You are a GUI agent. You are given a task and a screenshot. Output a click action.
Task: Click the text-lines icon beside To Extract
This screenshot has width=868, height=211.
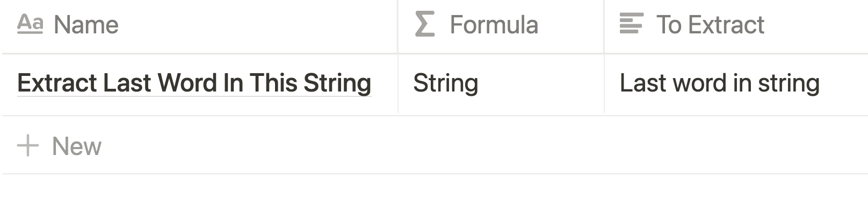(x=631, y=24)
